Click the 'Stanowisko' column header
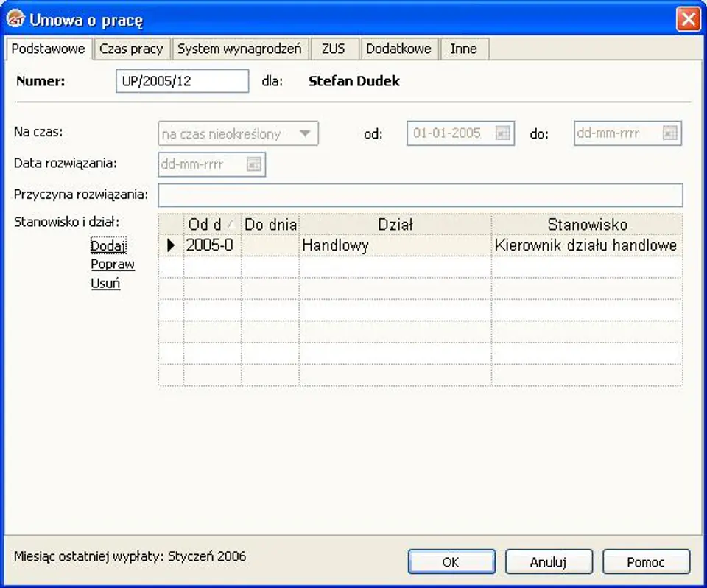707x588 pixels. (x=587, y=224)
